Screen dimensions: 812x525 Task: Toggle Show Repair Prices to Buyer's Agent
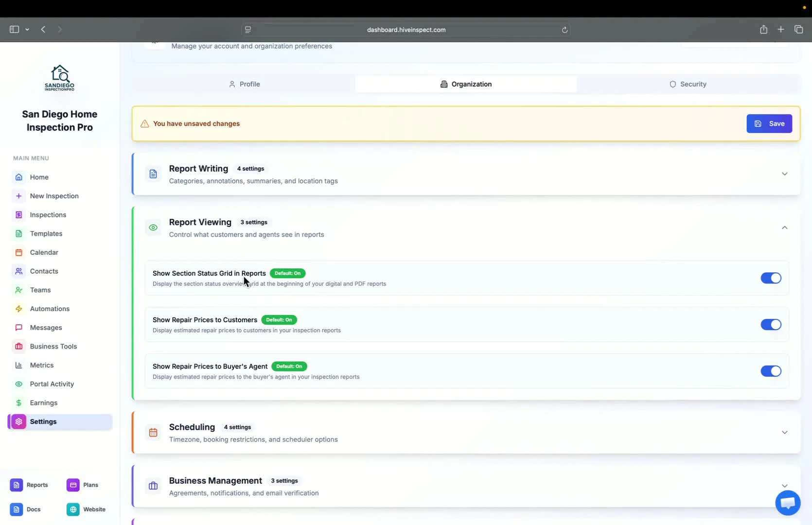771,371
